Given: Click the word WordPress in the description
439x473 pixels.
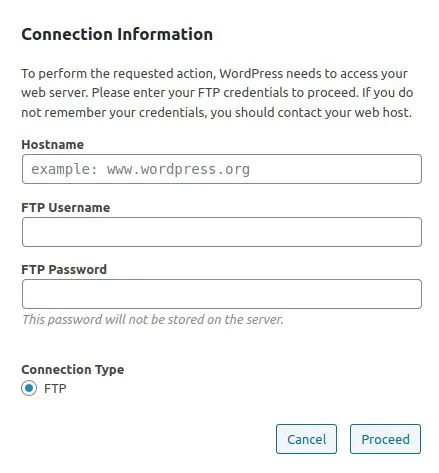Looking at the screenshot, I should pyautogui.click(x=251, y=74).
